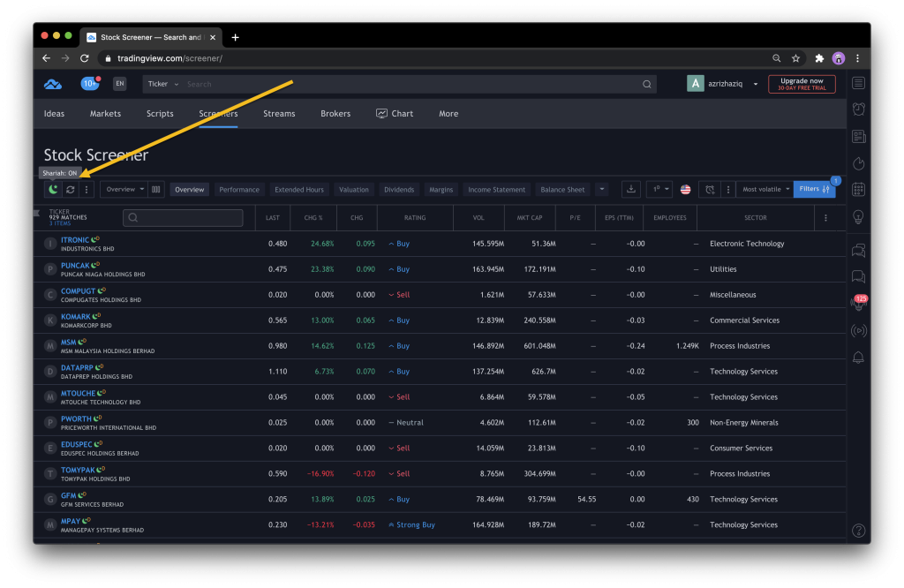Click the screener refresh icon
Screen dimensions: 904x588
pos(70,189)
